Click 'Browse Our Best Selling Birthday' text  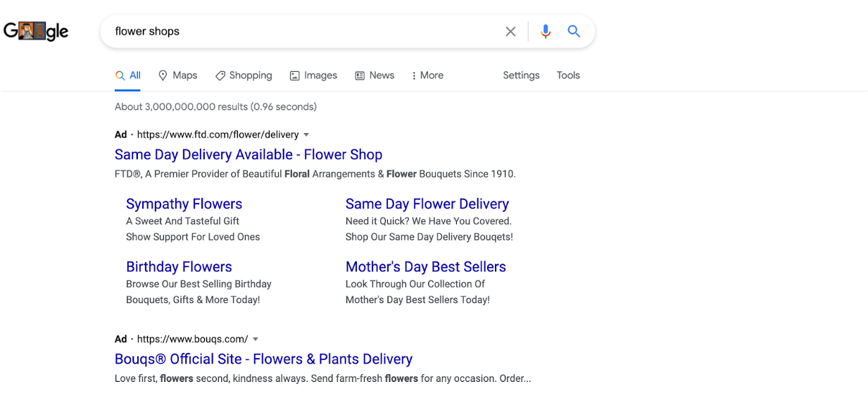click(x=199, y=284)
